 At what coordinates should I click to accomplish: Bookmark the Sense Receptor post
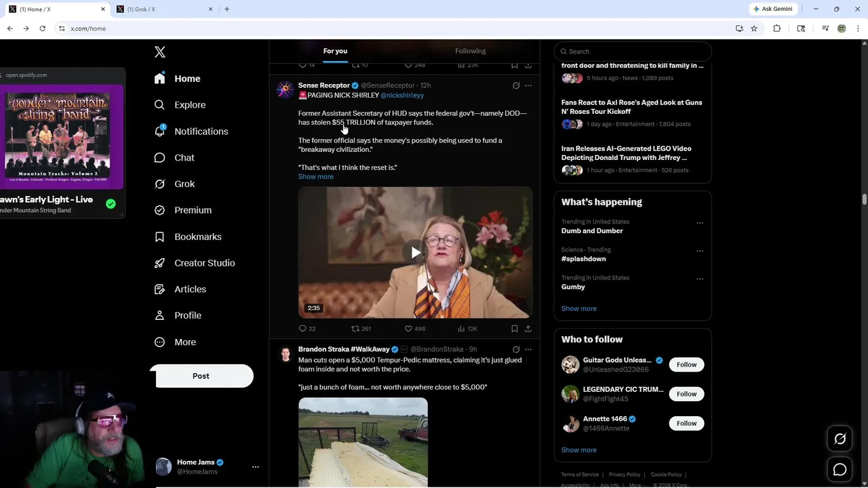(515, 329)
